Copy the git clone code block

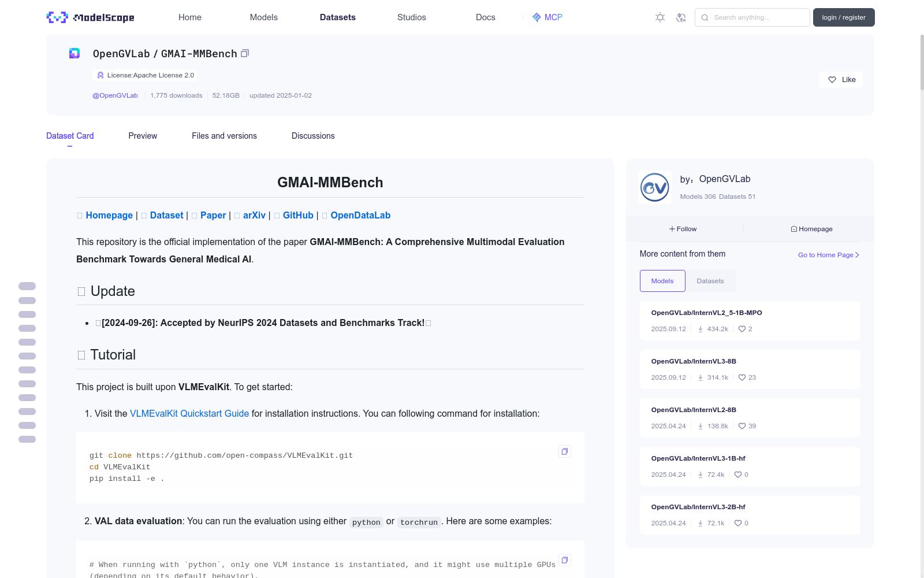pos(565,451)
